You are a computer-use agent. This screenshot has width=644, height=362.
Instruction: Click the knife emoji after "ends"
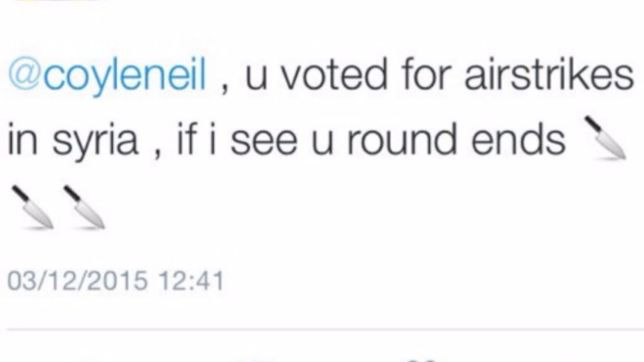point(605,138)
